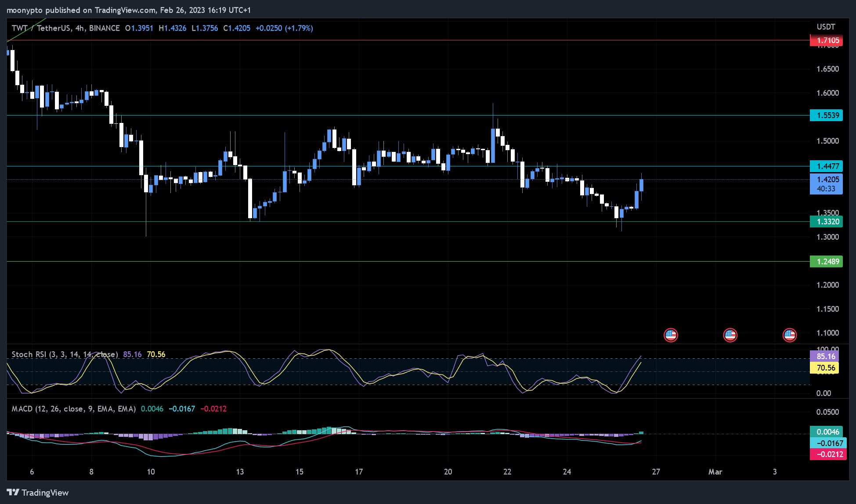Viewport: 856px width, 504px height.
Task: Select the 1.5539 cyan price label
Action: pyautogui.click(x=826, y=115)
